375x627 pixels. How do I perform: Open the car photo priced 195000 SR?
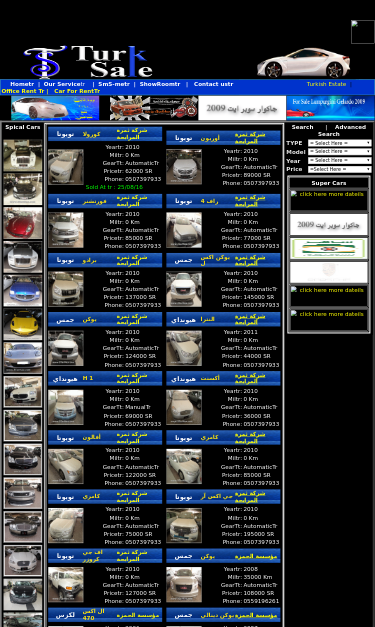pos(184,525)
